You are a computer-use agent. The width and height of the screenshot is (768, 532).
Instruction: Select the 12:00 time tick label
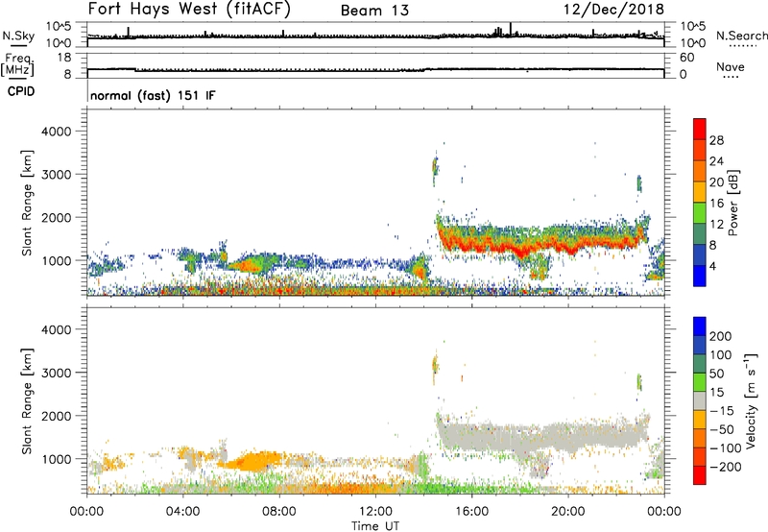375,512
